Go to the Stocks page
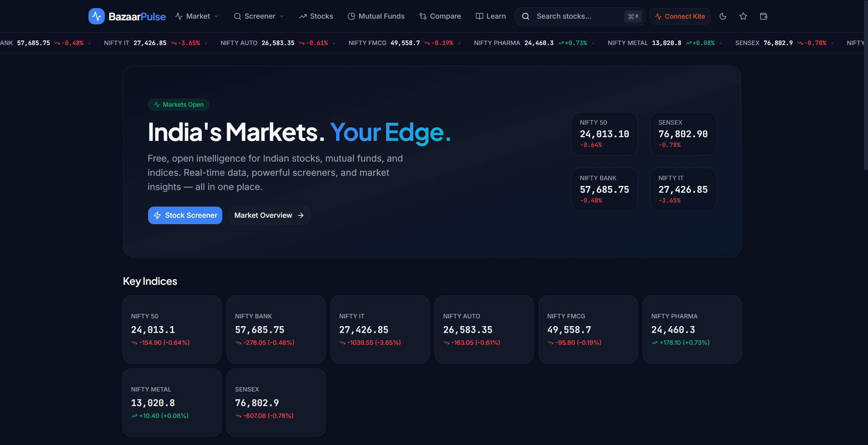The image size is (868, 445). (316, 16)
